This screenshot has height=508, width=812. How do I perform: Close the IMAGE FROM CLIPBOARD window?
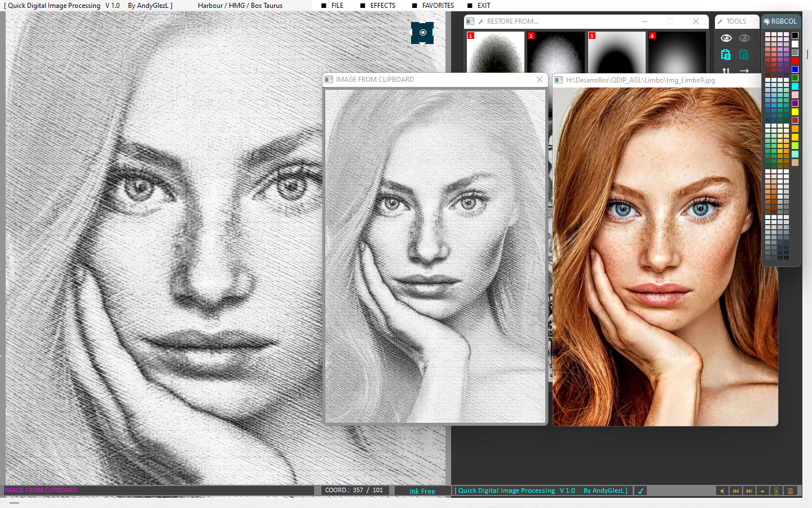[x=540, y=80]
